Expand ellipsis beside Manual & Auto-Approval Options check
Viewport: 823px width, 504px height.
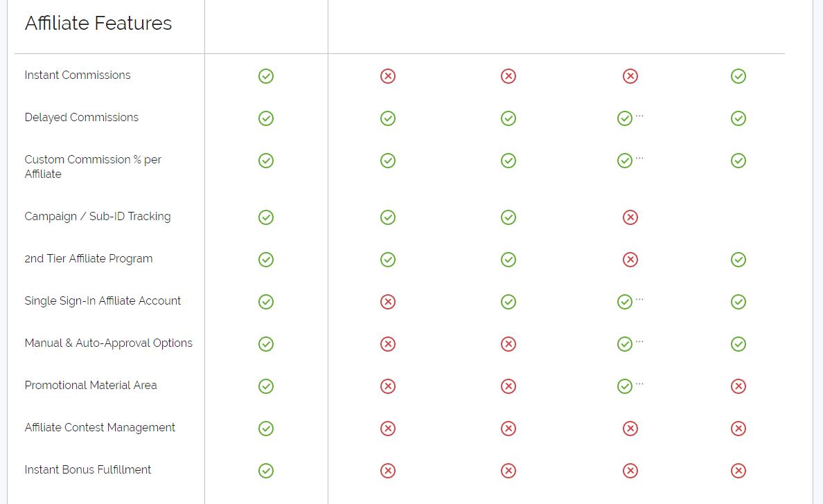(639, 341)
